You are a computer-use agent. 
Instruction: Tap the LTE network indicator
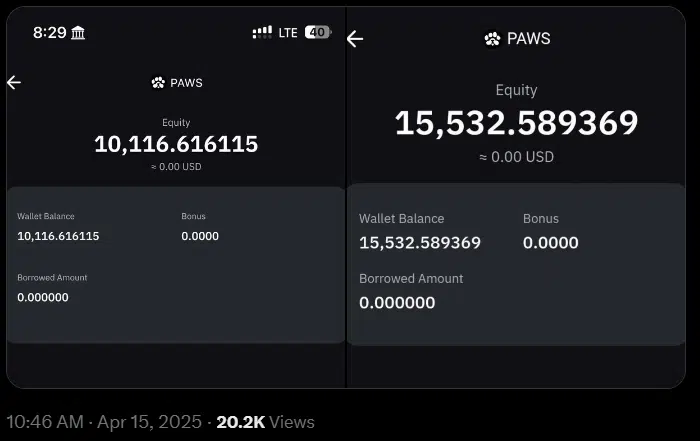(x=288, y=32)
